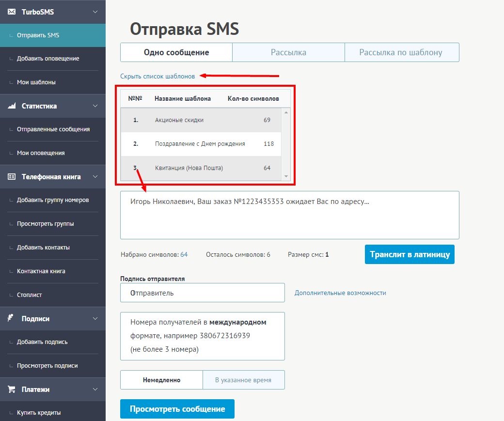Click the template list scroll up arrow

(x=286, y=112)
